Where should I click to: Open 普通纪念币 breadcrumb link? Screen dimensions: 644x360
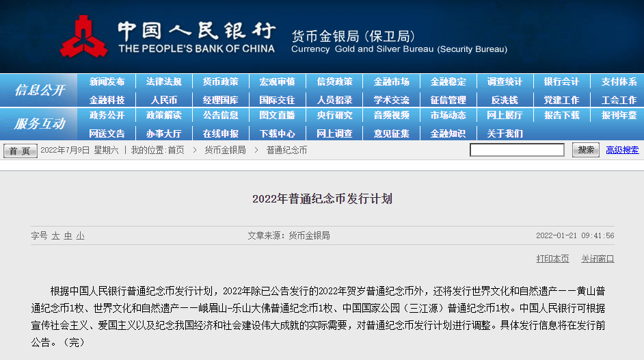click(286, 151)
